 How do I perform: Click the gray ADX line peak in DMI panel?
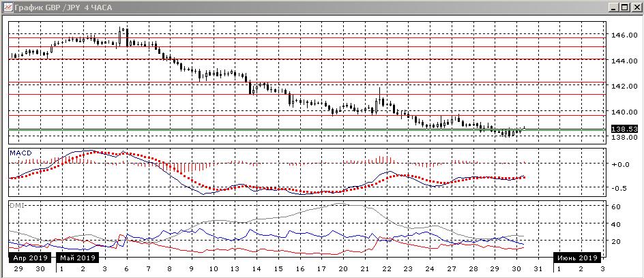341,203
